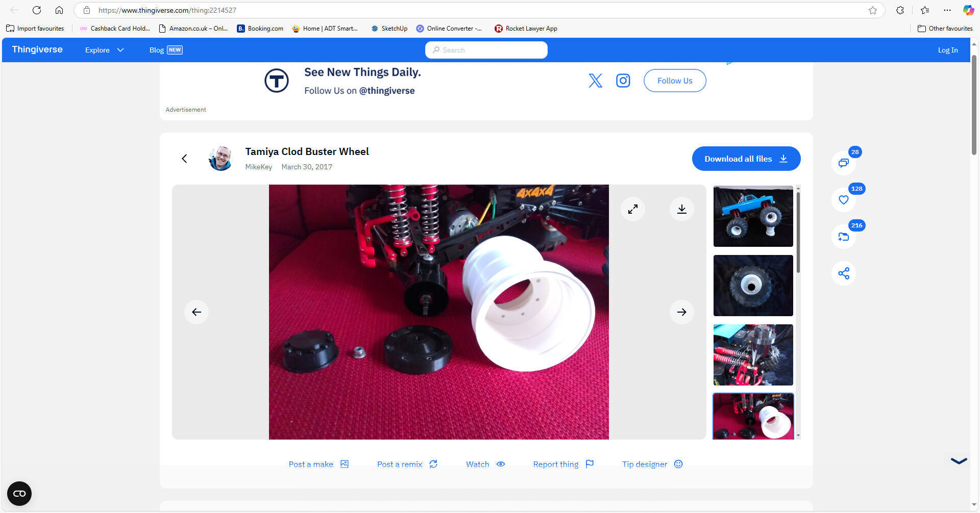
Task: Open MikeKey's profile avatar
Action: coord(220,159)
